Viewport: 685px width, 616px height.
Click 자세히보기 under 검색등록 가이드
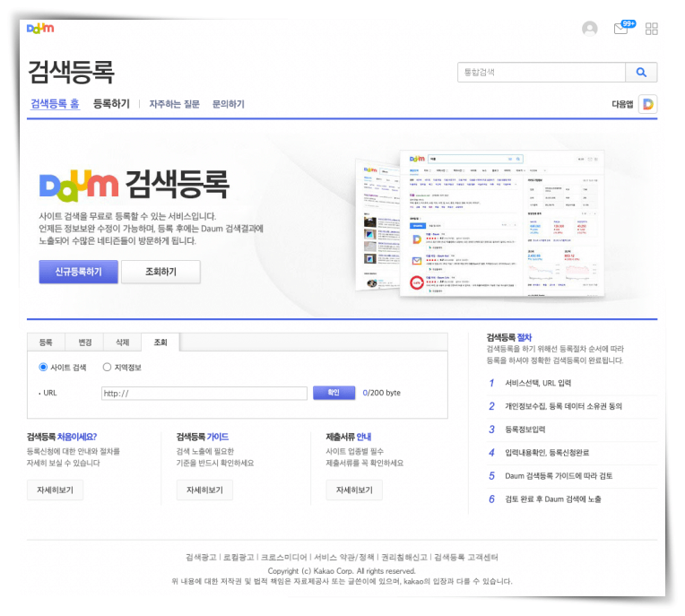pyautogui.click(x=204, y=490)
